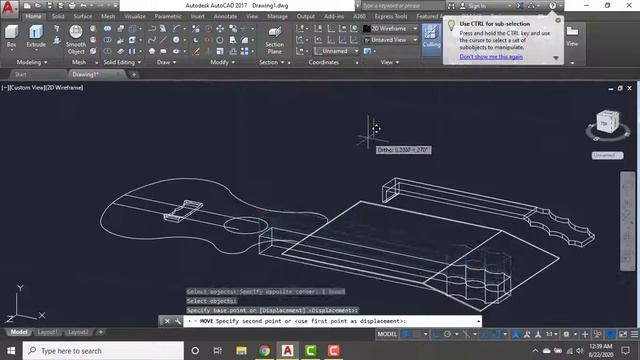
Task: Click the Windows search box in taskbar
Action: [x=103, y=351]
